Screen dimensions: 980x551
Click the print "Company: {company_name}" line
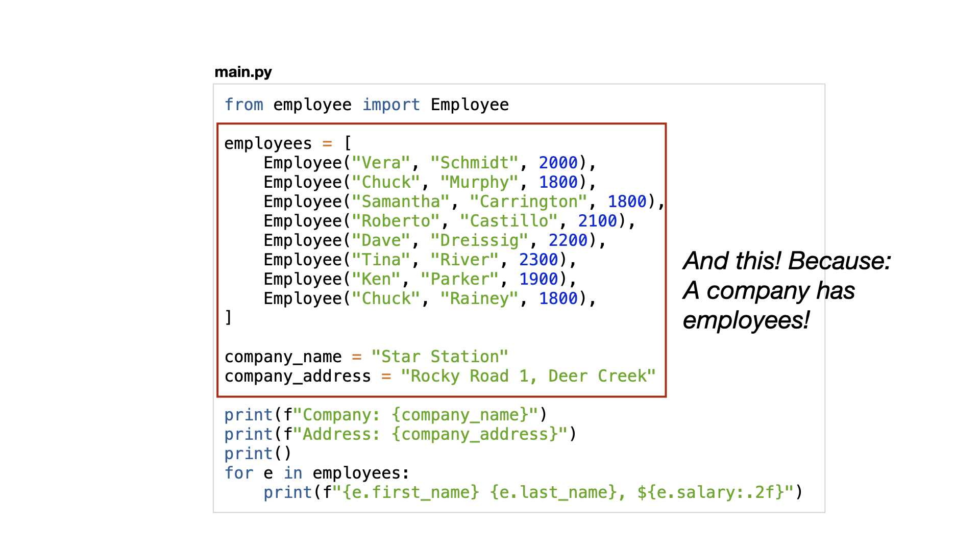coord(386,415)
